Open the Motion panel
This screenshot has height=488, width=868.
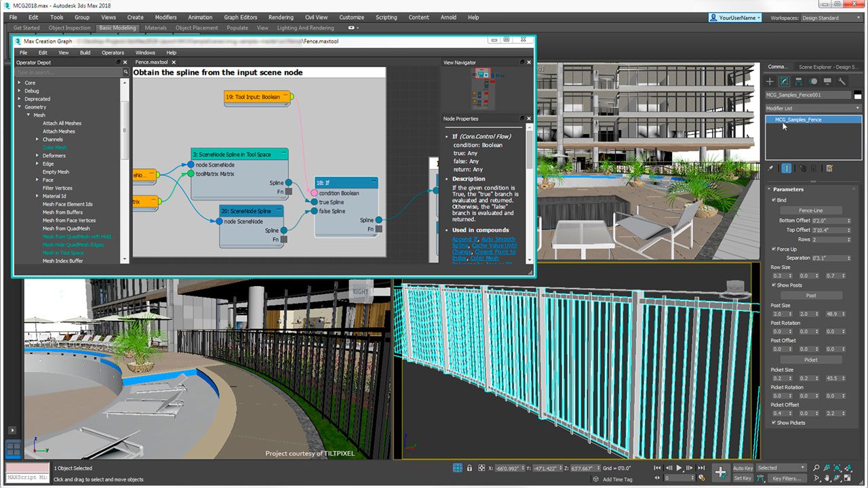[813, 81]
